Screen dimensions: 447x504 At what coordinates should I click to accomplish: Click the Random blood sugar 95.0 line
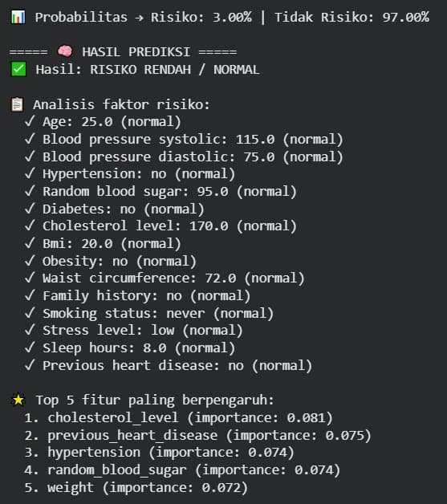169,191
